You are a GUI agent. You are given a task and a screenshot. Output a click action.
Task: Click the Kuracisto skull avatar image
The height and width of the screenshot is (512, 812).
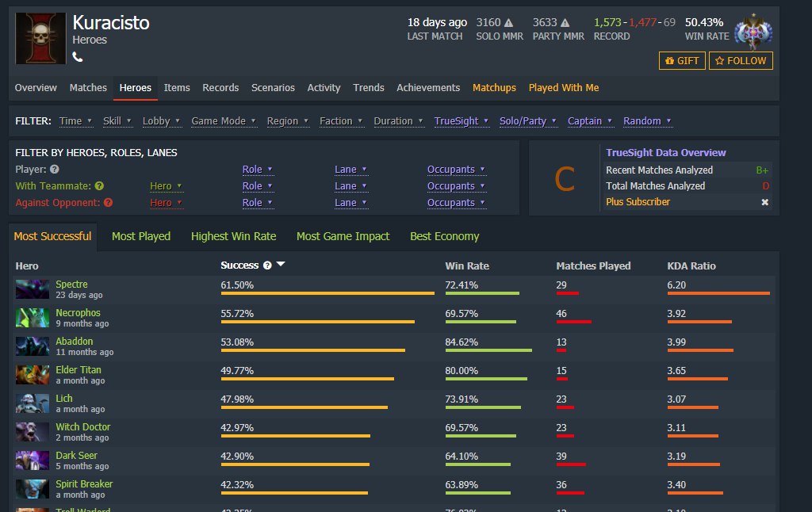pyautogui.click(x=40, y=39)
